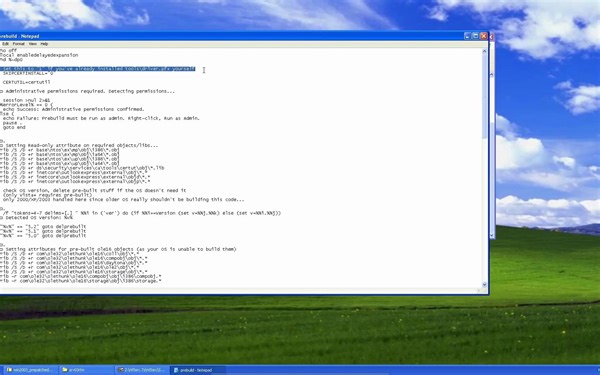Click the '"5.0" goto delprebuilt' line

tap(43, 236)
